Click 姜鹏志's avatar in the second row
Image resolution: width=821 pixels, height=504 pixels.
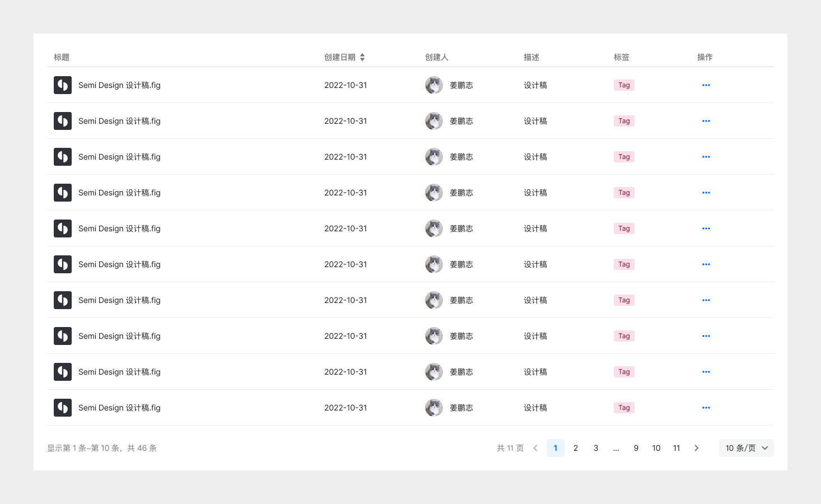[434, 121]
